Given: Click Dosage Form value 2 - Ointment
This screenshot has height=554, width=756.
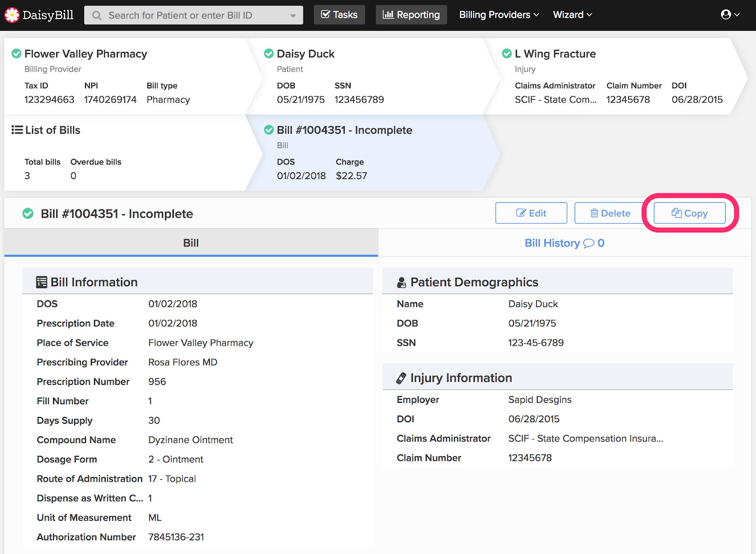Looking at the screenshot, I should pyautogui.click(x=176, y=460).
